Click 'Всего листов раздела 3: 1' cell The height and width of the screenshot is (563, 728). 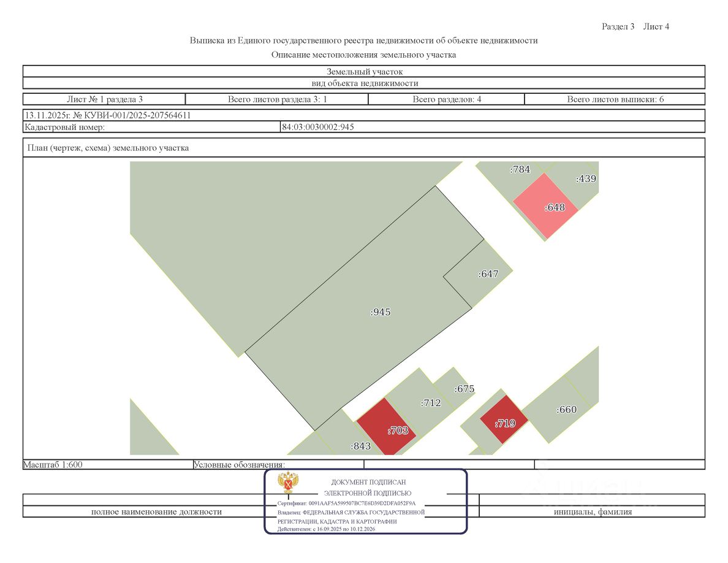pos(277,99)
